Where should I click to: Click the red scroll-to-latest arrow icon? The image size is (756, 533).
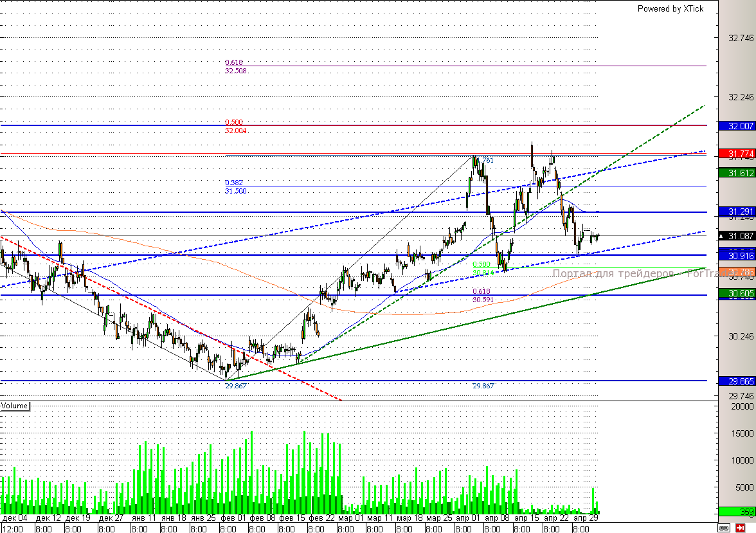(x=740, y=528)
